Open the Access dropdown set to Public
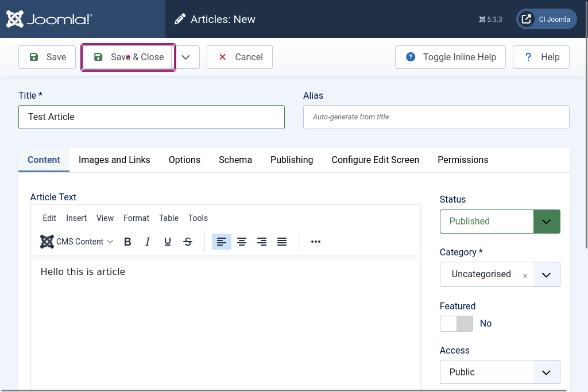Viewport: 588px width, 392px height. pos(500,372)
